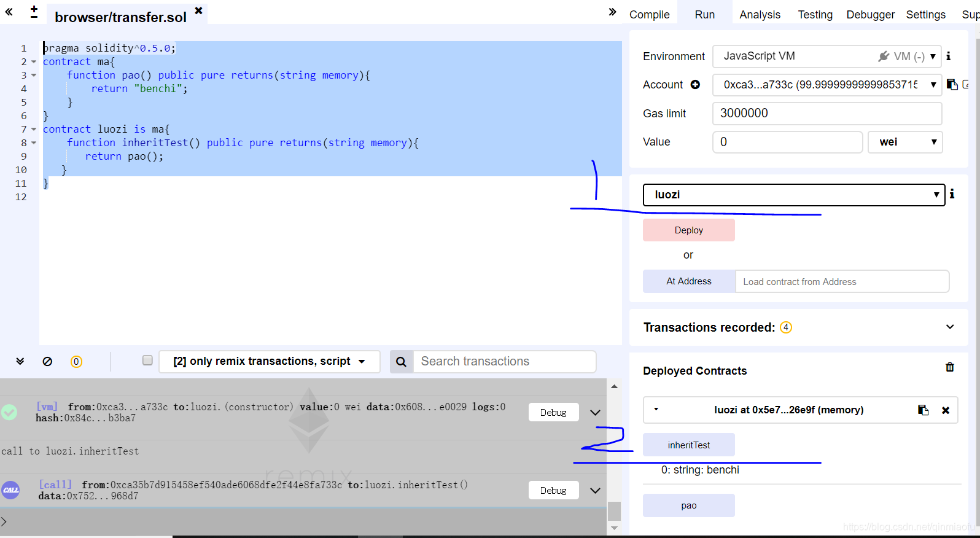980x538 pixels.
Task: Expand the Transactions recorded section
Action: tap(950, 327)
